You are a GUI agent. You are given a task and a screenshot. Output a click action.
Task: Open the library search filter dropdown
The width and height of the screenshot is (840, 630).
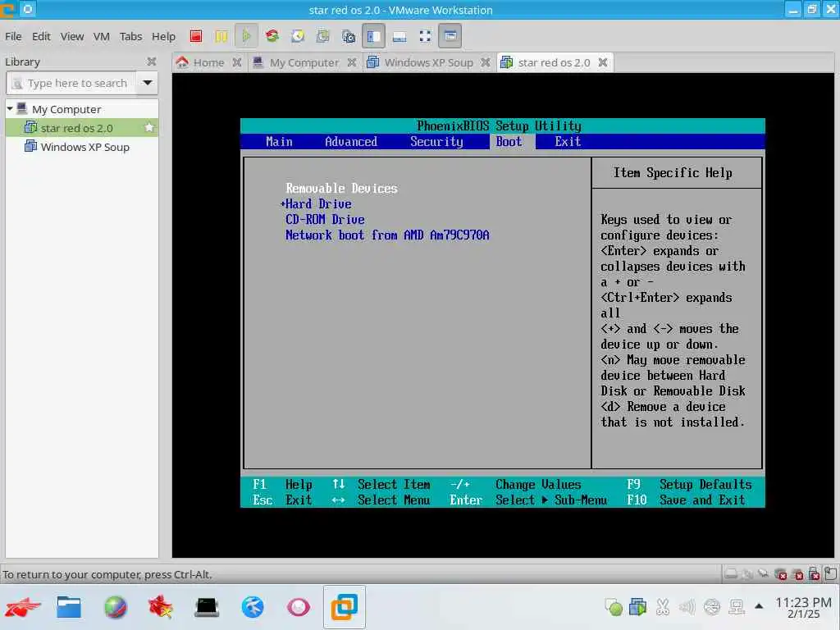tap(147, 83)
